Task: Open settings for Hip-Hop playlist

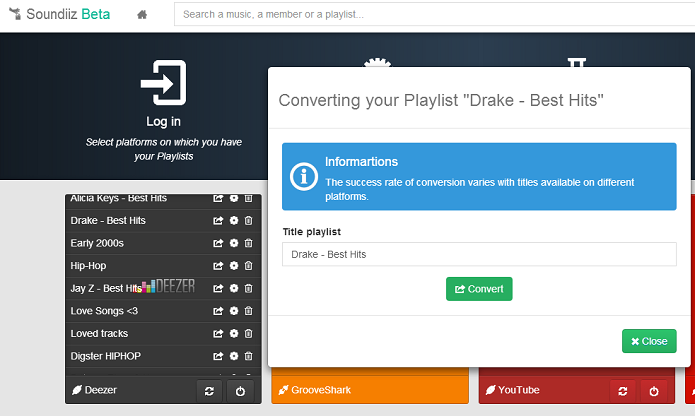Action: pos(234,266)
